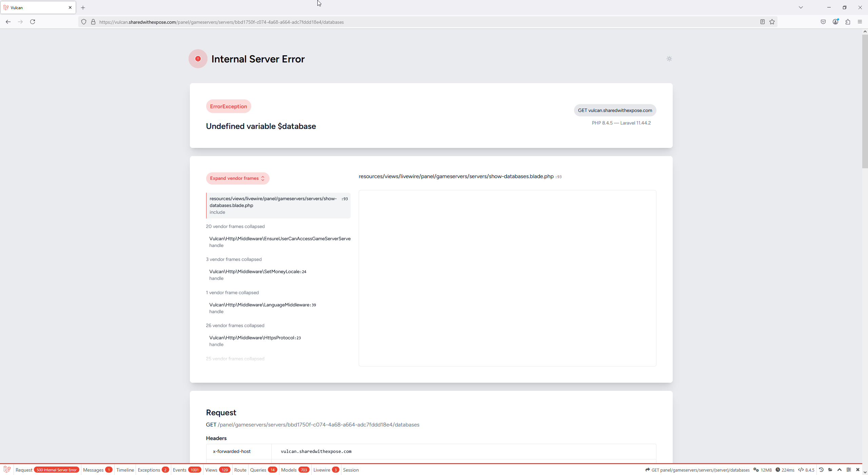Toggle the light/dark theme sun icon
The height and width of the screenshot is (475, 868).
669,59
